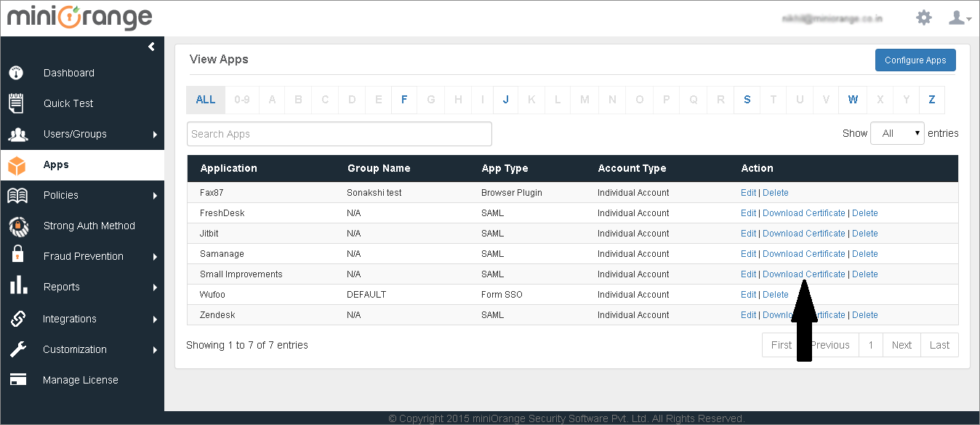This screenshot has height=425, width=980.
Task: Open the Show entries dropdown
Action: point(897,133)
